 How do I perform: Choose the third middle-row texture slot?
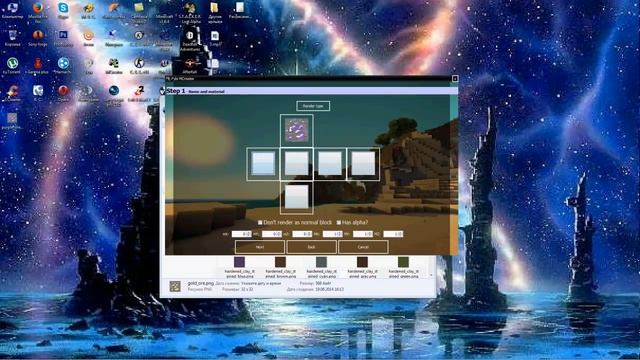[330, 164]
